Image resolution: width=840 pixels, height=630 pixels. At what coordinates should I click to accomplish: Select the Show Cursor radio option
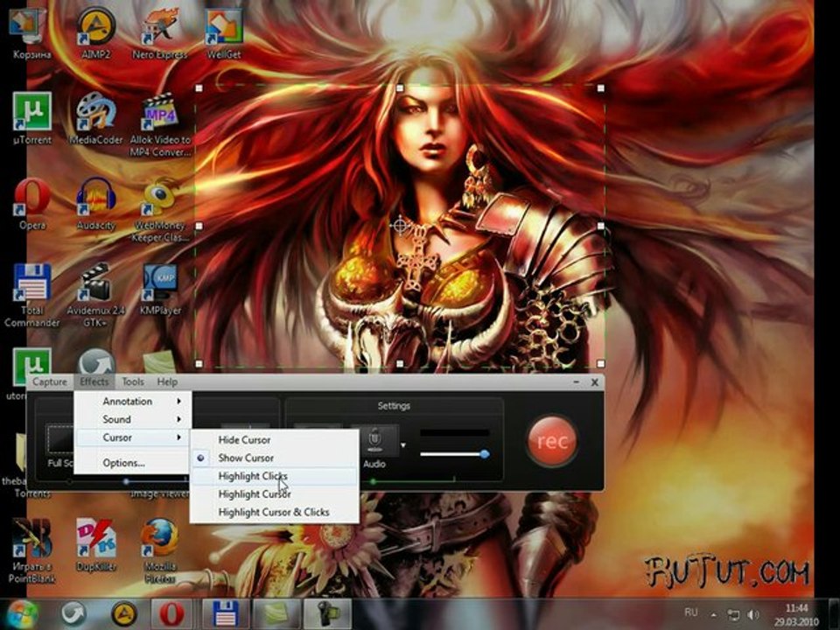pyautogui.click(x=274, y=458)
